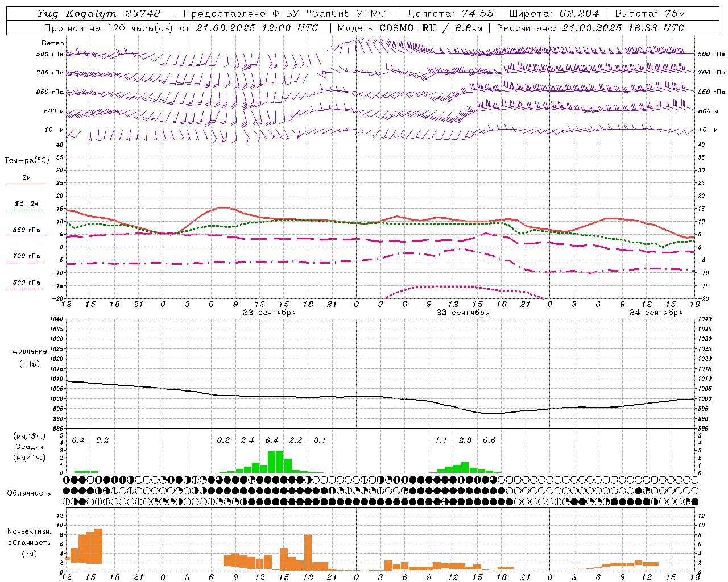
Task: Click the 2.2 precipitation total
Action: (x=296, y=440)
